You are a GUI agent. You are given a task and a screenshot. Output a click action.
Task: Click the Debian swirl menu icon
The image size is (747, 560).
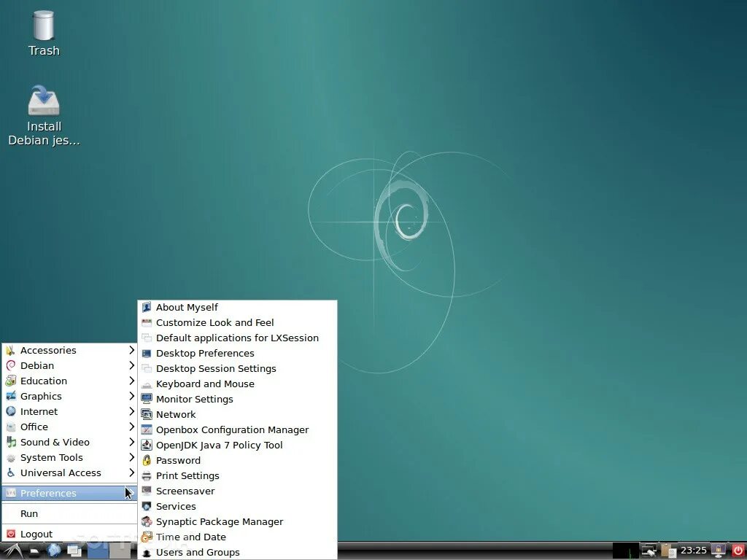(10, 366)
